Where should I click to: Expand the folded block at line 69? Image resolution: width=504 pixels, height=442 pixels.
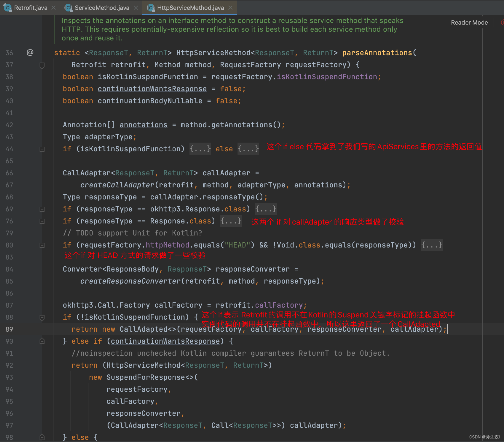click(42, 209)
